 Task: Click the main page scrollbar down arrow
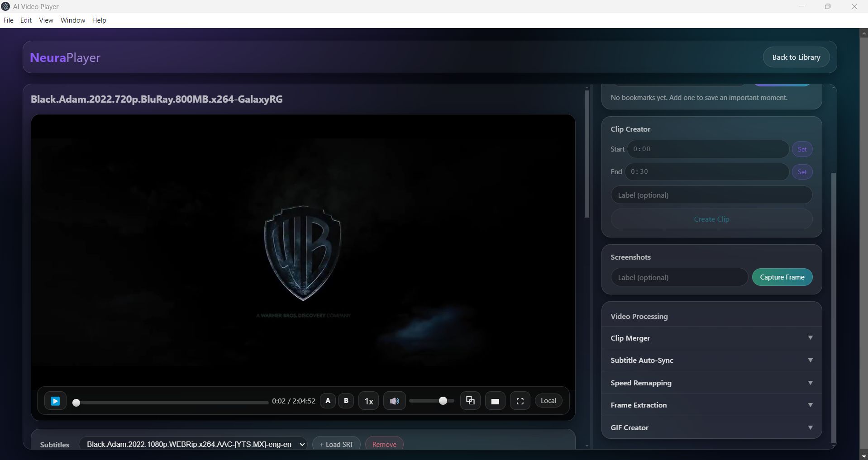(863, 456)
